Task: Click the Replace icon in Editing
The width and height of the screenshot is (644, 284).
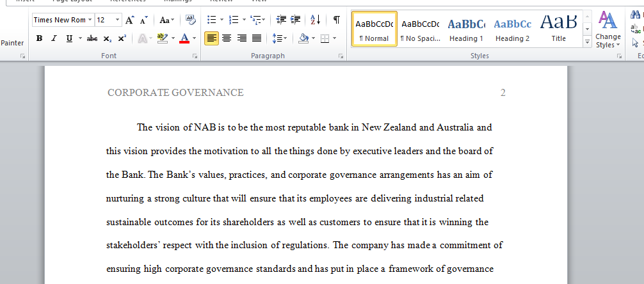Action: pos(636,29)
